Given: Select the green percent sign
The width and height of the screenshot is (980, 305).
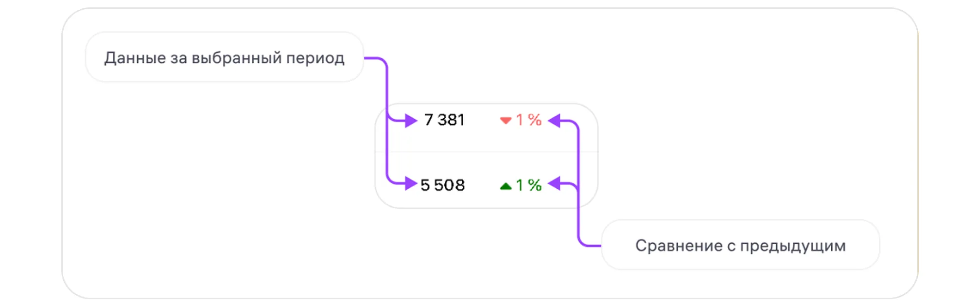Looking at the screenshot, I should tap(535, 185).
